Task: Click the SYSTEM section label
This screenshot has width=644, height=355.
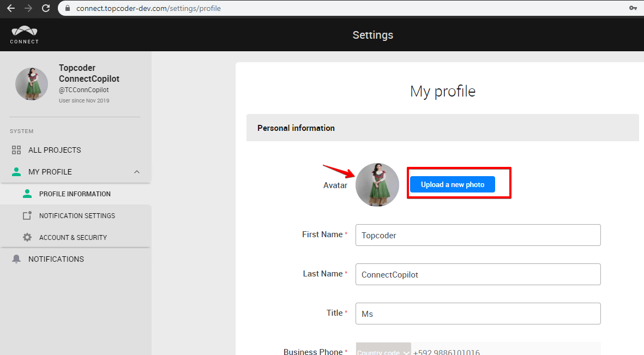Action: click(21, 131)
